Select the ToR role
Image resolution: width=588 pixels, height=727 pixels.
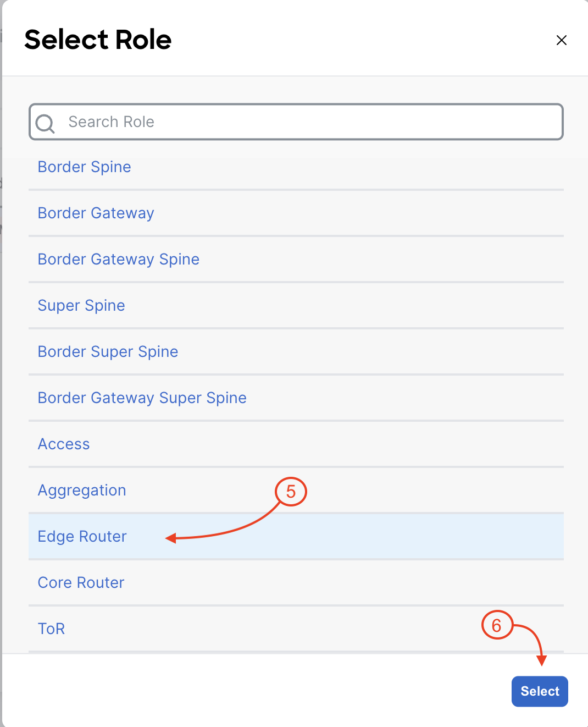[x=296, y=629]
